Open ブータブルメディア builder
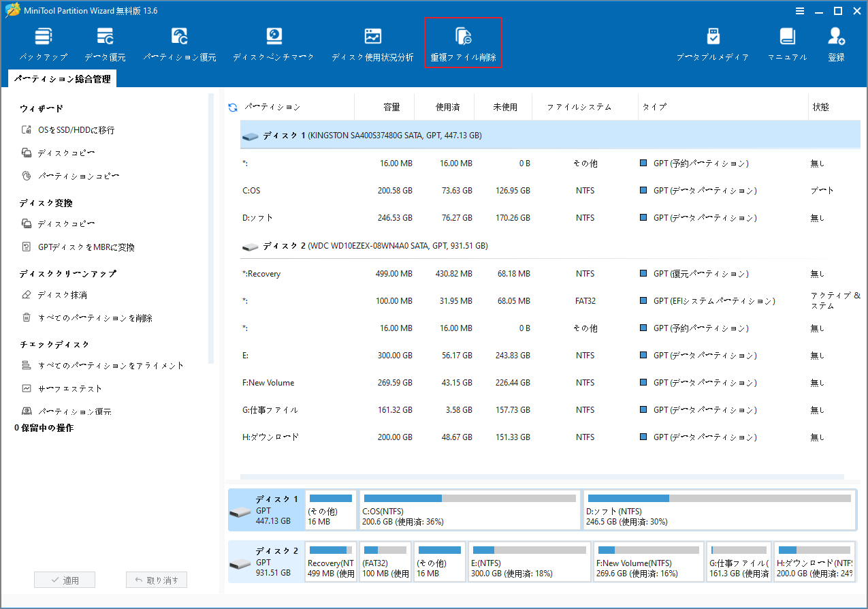The width and height of the screenshot is (868, 609). 713,45
